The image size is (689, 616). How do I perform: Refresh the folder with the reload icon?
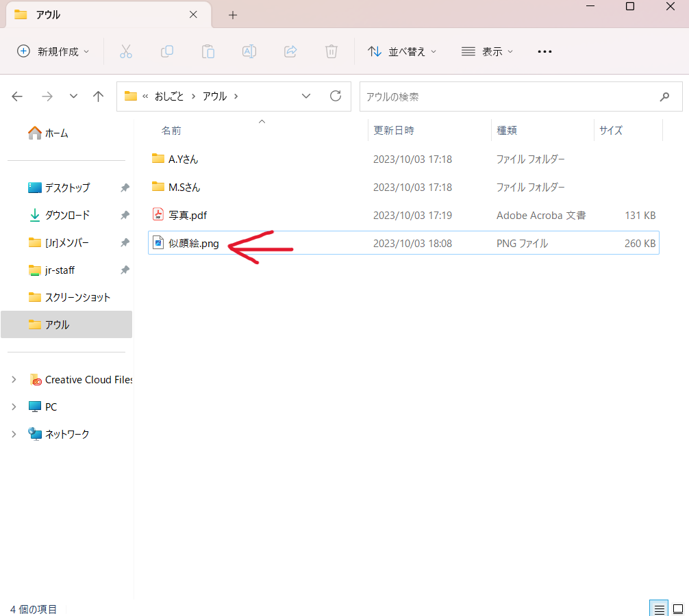336,97
